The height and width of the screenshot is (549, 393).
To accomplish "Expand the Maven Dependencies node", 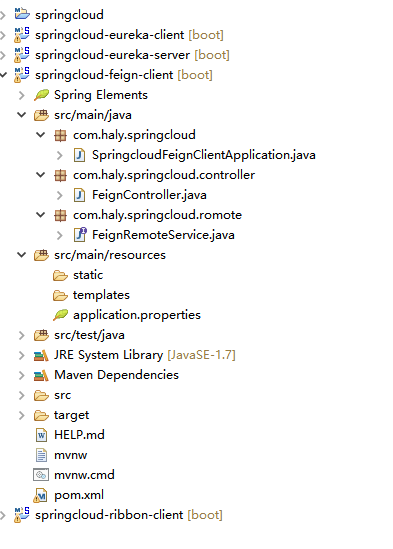I will (x=22, y=375).
